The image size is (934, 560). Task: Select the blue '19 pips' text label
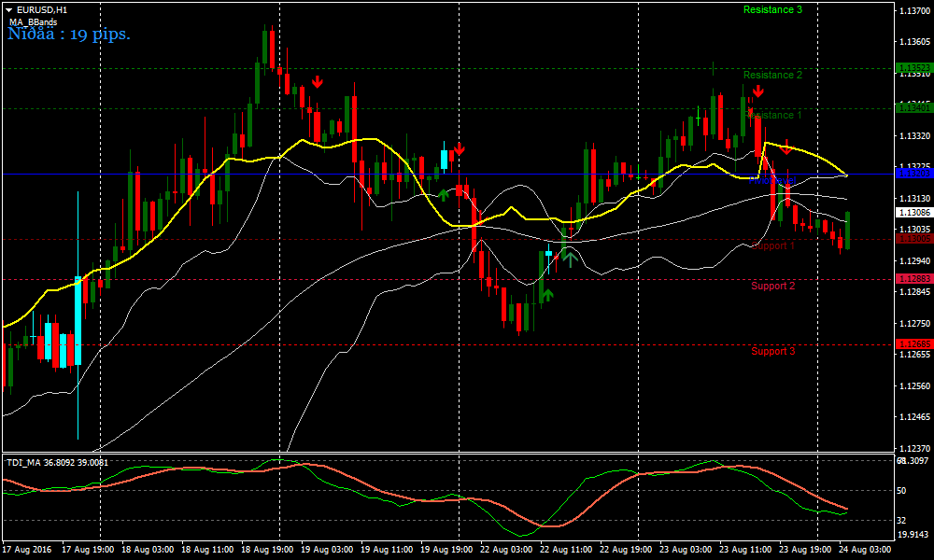click(x=69, y=35)
